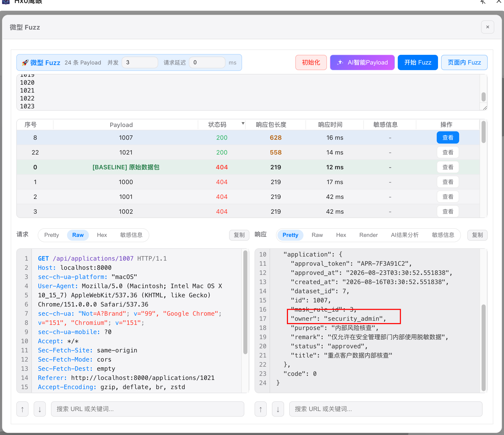Open the AI结果分析 response tab

(405, 235)
